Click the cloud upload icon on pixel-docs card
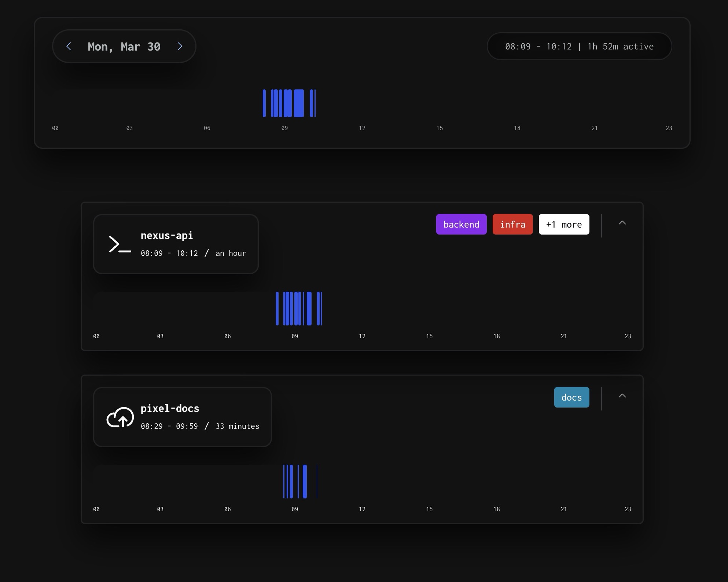The width and height of the screenshot is (728, 582). coord(120,417)
